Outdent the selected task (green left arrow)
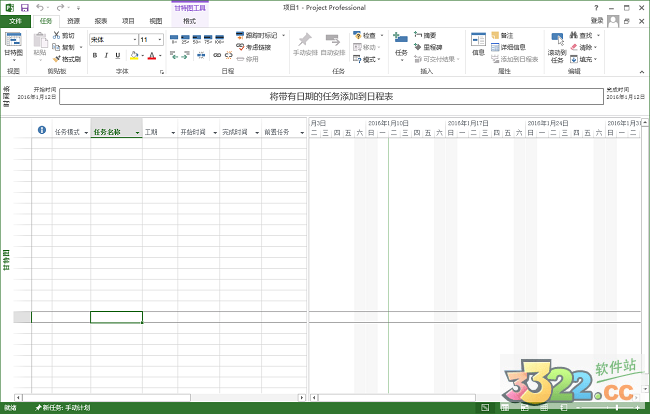The height and width of the screenshot is (414, 650). (x=174, y=55)
